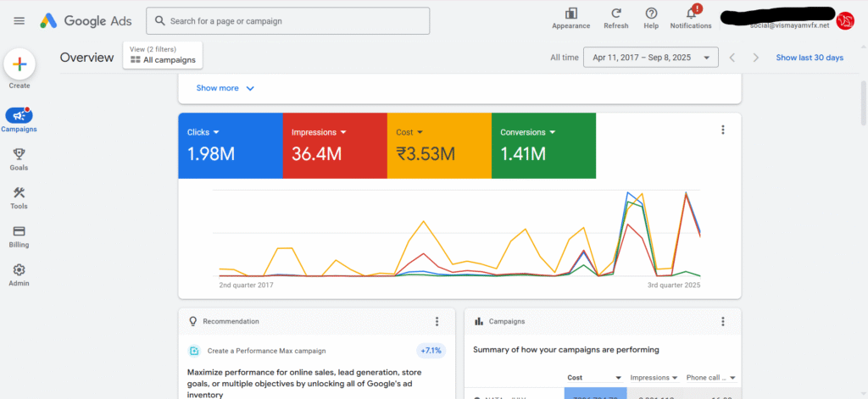Click the 1.41M conversions value

523,154
